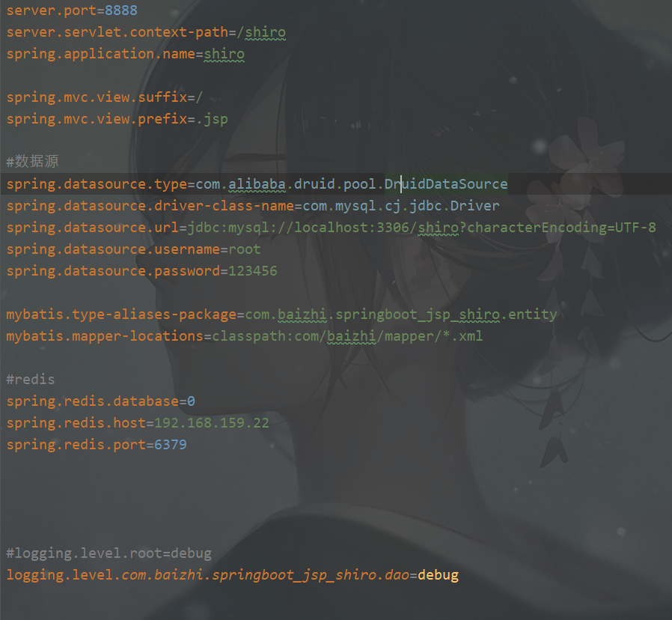Click the .jsp value of view.prefix
This screenshot has width=672, height=620.
click(212, 119)
